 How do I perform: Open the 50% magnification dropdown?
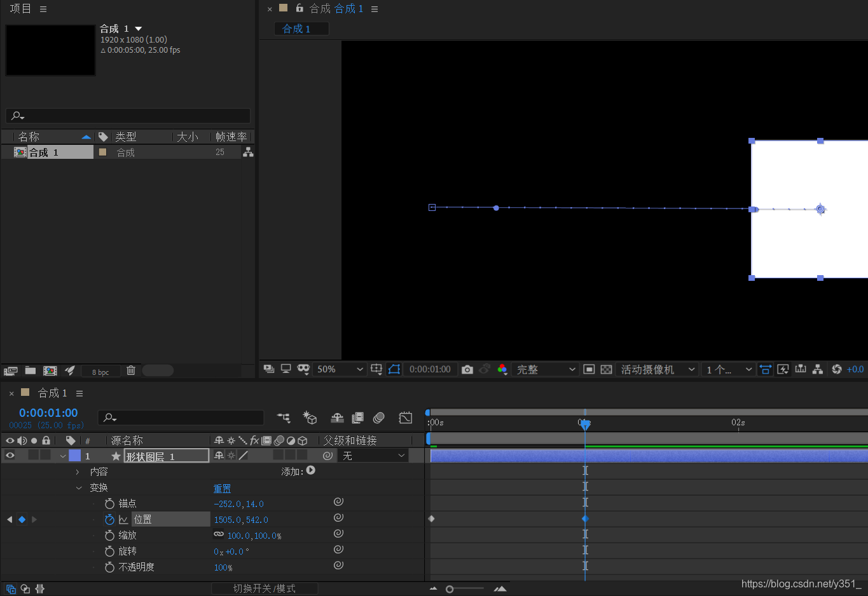pyautogui.click(x=340, y=369)
